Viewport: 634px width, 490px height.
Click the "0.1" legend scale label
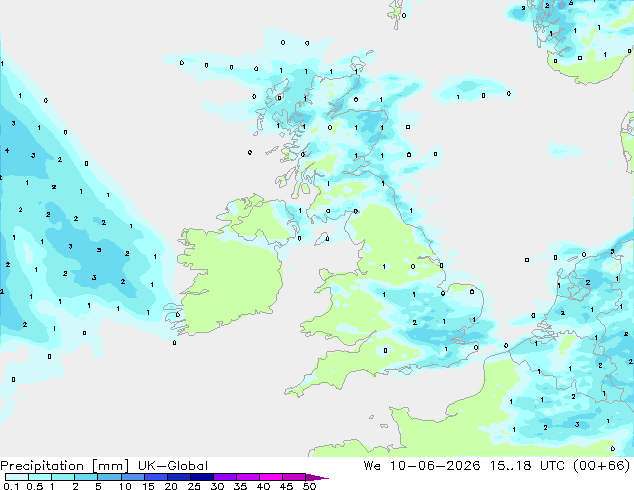click(11, 486)
